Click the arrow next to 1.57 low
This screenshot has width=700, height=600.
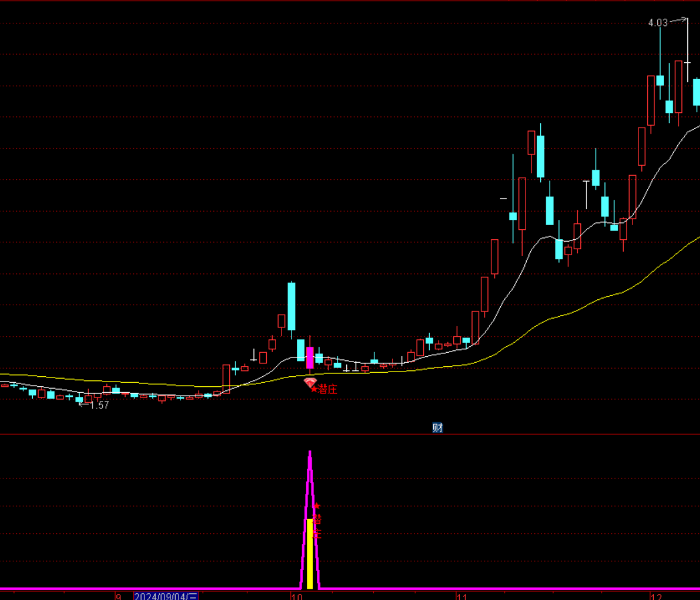pos(84,405)
